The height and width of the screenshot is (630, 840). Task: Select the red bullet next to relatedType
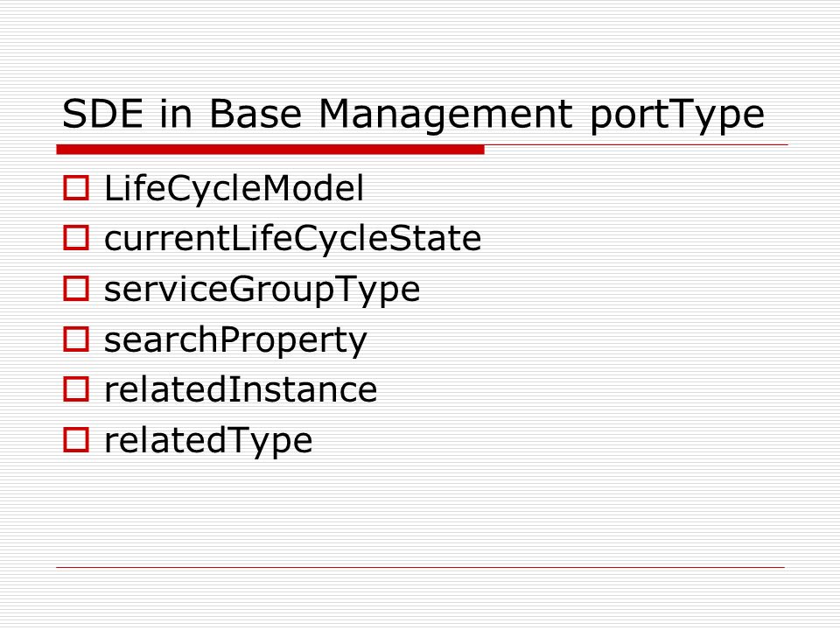pyautogui.click(x=76, y=440)
